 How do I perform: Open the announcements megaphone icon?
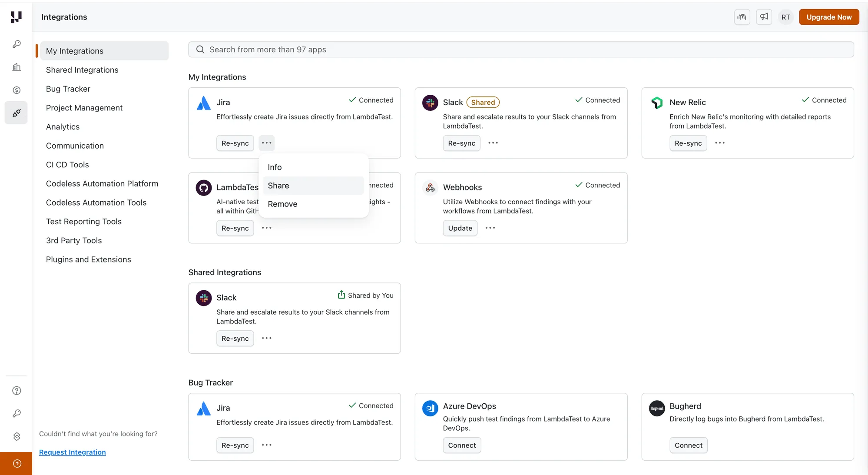point(764,17)
